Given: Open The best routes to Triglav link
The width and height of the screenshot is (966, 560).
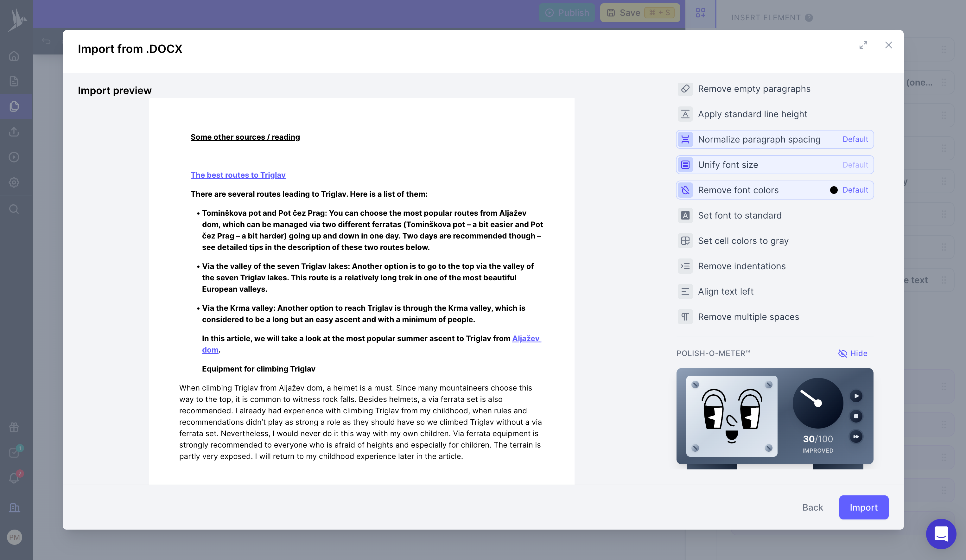Looking at the screenshot, I should [x=238, y=175].
